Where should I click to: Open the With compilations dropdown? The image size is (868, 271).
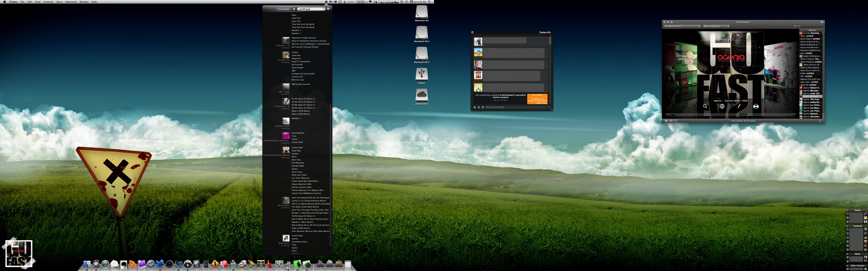pos(716,26)
